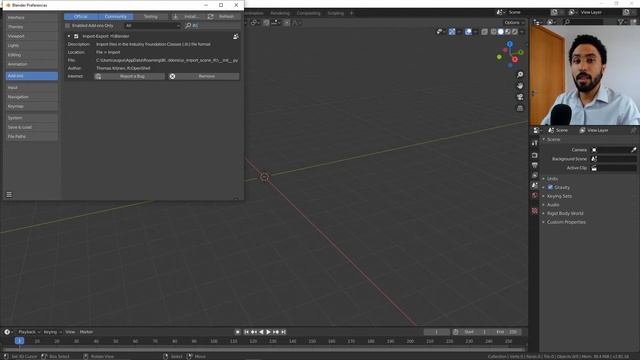Screen dimensions: 640x360
Task: Toggle camera view icon in viewport
Action: (x=520, y=97)
